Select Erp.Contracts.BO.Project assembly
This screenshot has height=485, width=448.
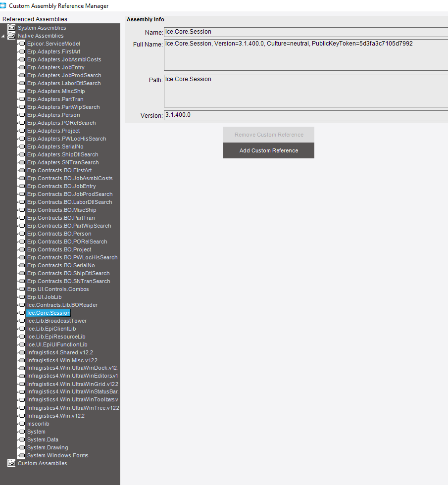[x=59, y=249]
